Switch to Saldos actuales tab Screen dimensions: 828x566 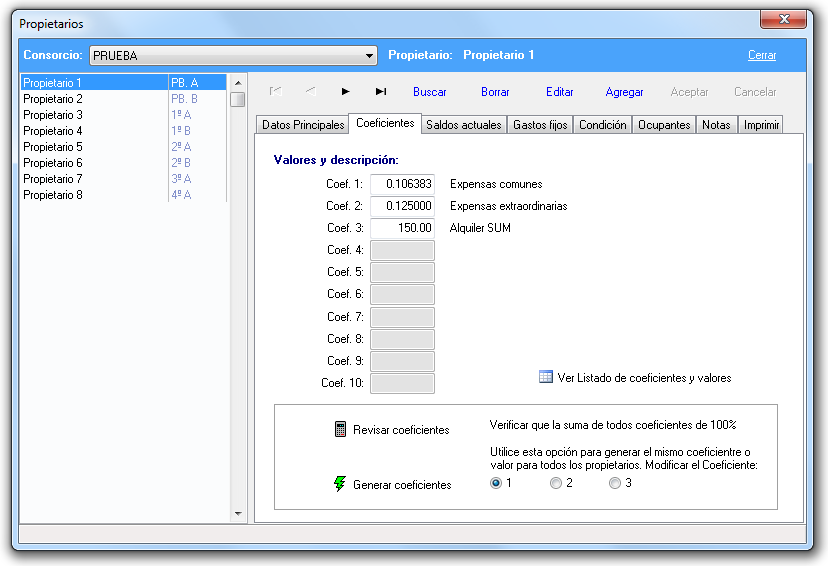click(463, 125)
